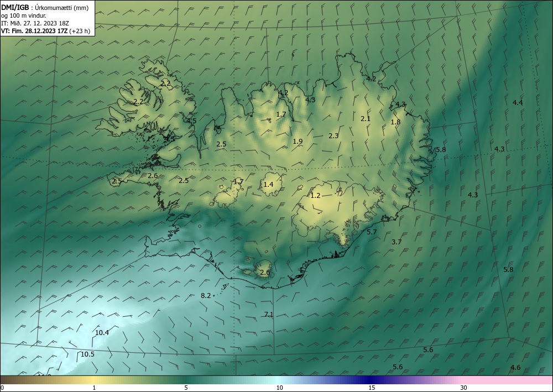Select the '10' tick on the colour scale
The image size is (553, 392).
point(279,388)
